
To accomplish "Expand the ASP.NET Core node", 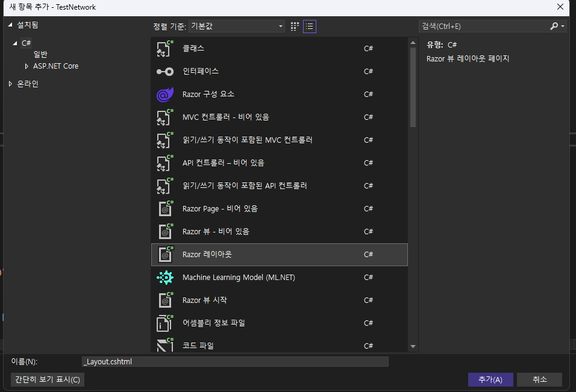I will point(27,66).
